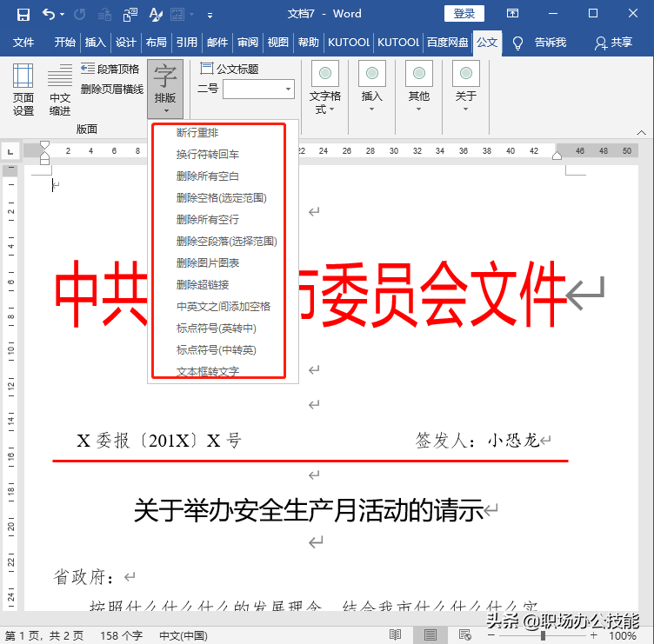Switch to the 设计 ribbon tab
654x644 pixels.
[x=125, y=43]
